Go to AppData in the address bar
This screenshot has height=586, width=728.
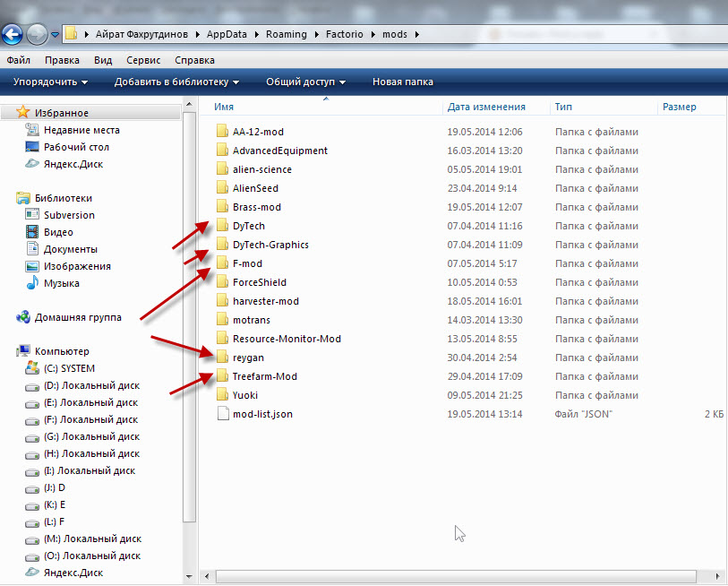pos(227,34)
